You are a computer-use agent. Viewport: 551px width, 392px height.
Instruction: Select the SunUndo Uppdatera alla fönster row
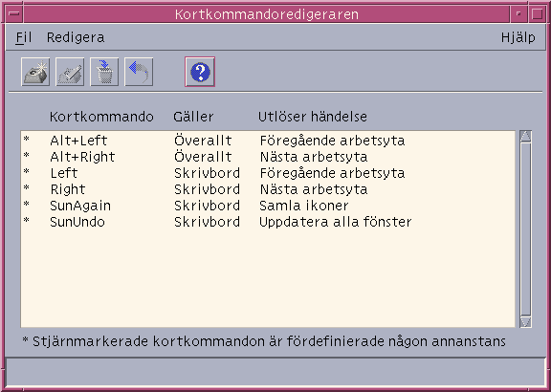click(x=268, y=222)
